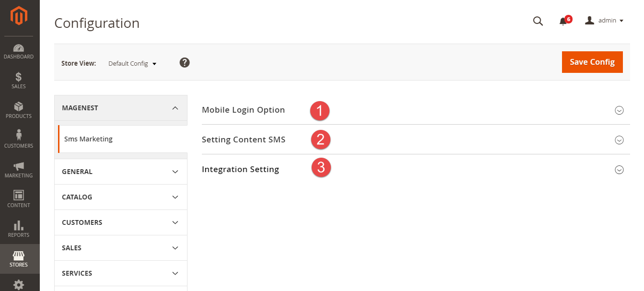The height and width of the screenshot is (291, 644).
Task: Expand the Mobile Login Option section
Action: click(x=619, y=110)
